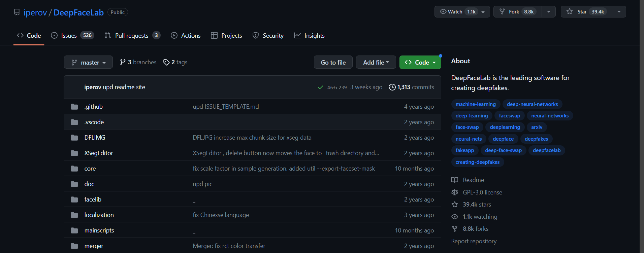This screenshot has height=253, width=644.
Task: Click the green commit status checkmark
Action: pos(321,87)
